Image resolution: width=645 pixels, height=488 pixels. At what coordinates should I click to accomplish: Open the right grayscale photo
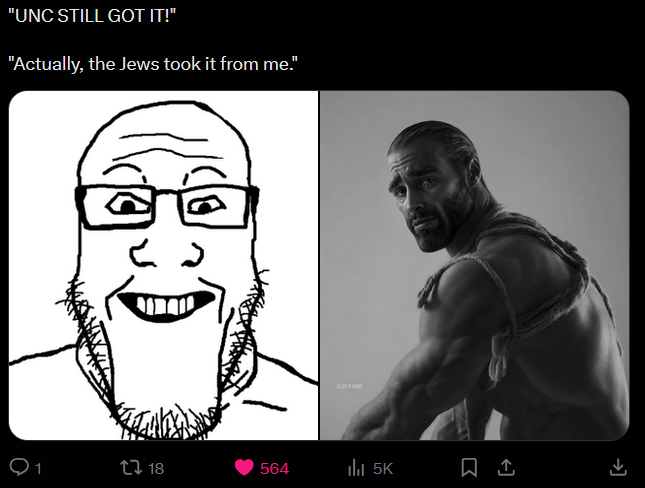(474, 265)
